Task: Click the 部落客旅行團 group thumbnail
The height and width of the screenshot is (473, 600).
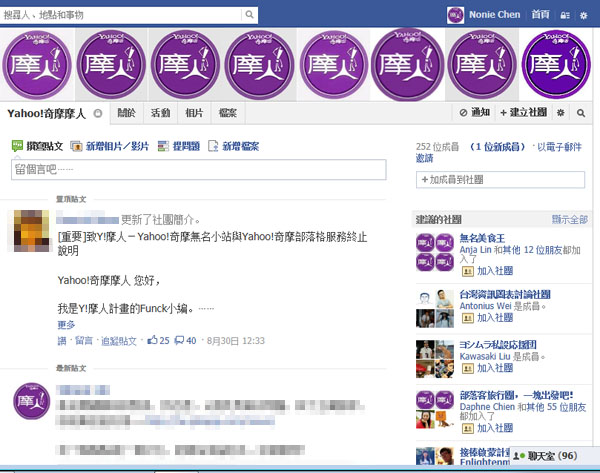Action: [x=435, y=409]
